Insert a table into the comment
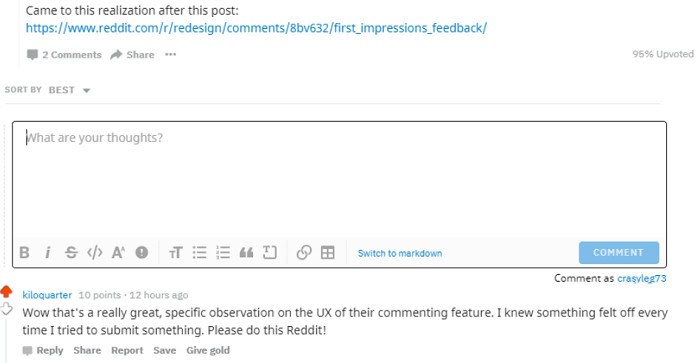 (328, 253)
